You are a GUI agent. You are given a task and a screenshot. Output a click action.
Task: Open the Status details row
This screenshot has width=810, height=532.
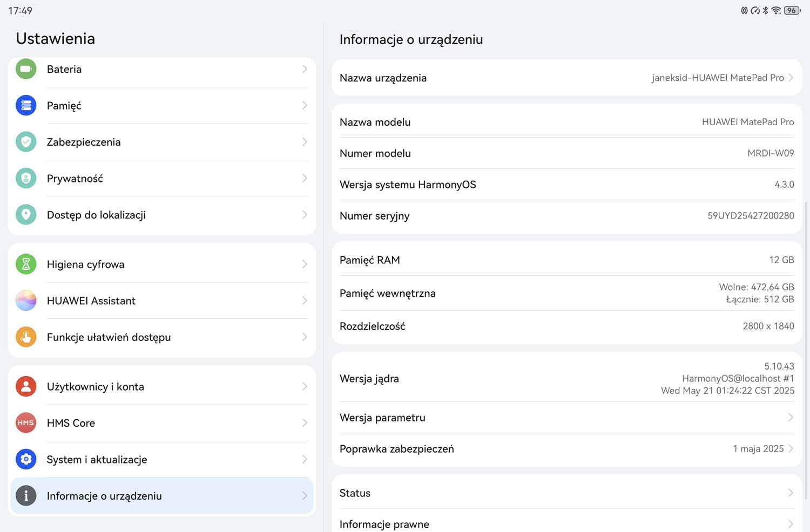[x=566, y=493]
